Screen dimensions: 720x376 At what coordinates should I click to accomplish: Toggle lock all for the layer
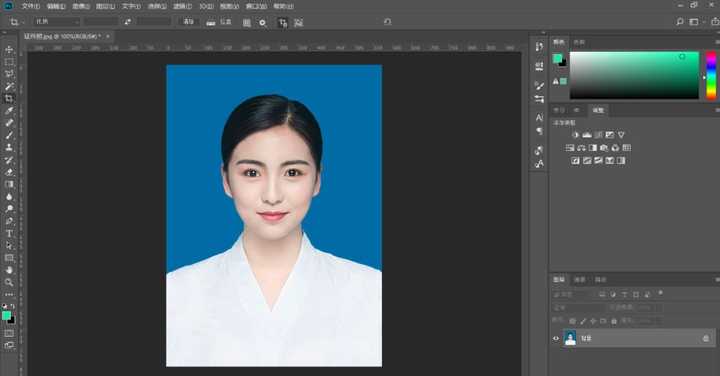coord(614,321)
